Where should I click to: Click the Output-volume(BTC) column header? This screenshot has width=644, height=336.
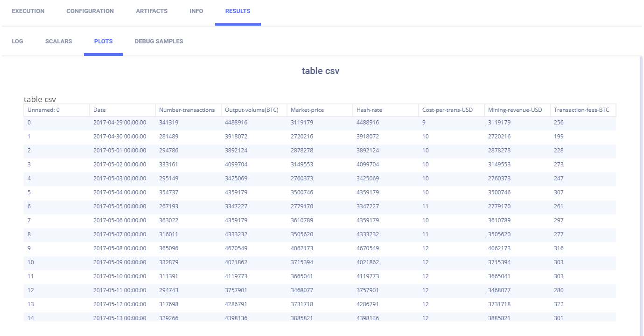pyautogui.click(x=252, y=110)
